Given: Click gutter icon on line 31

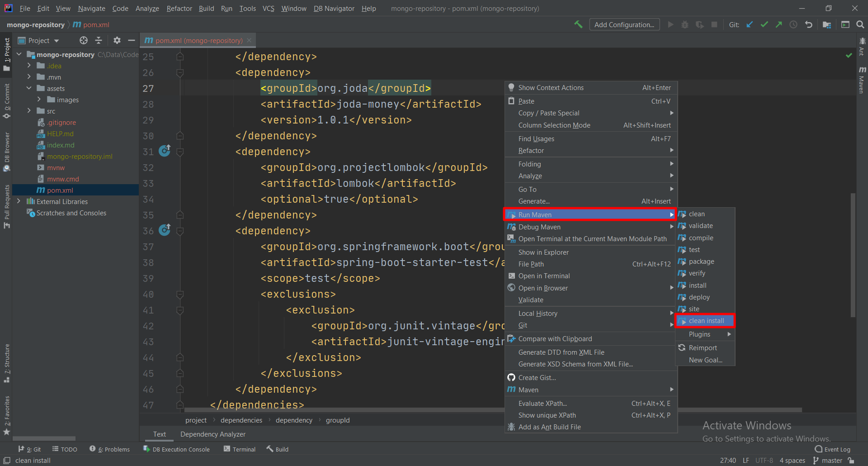Looking at the screenshot, I should coord(165,151).
